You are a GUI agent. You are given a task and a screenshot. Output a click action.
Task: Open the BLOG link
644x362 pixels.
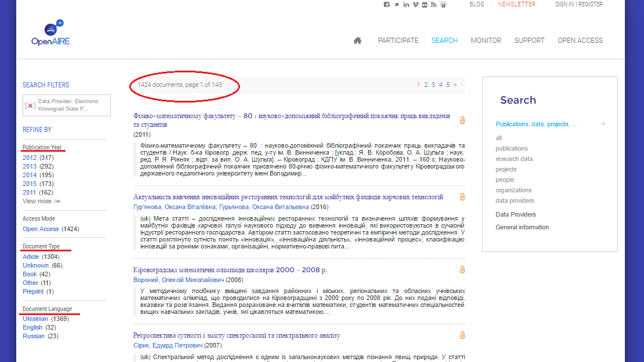pos(476,4)
